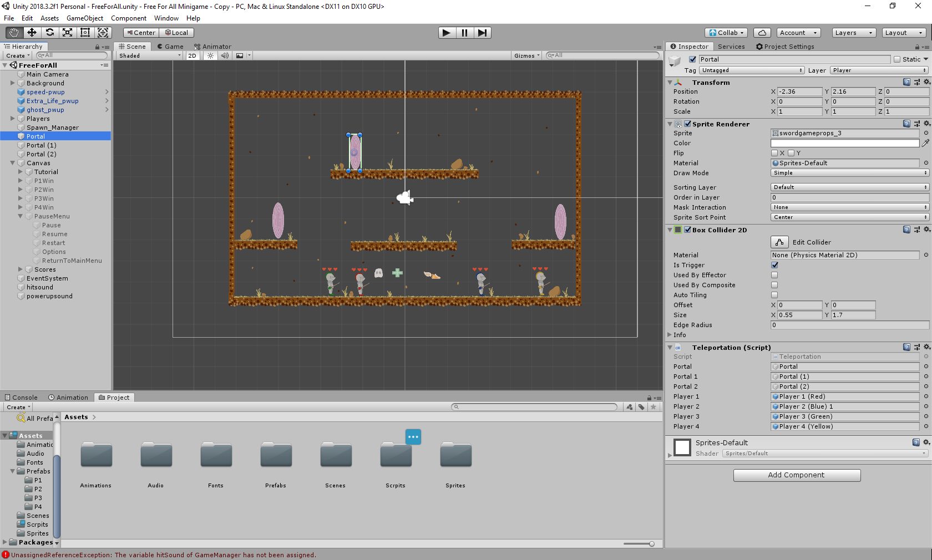
Task: Click the sprite Color swatch
Action: [845, 143]
